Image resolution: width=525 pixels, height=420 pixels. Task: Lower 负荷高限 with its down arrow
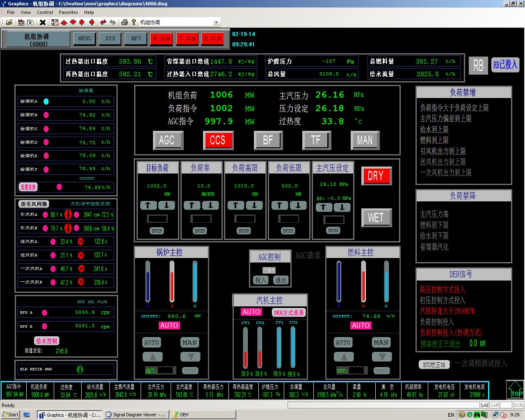[x=254, y=205]
